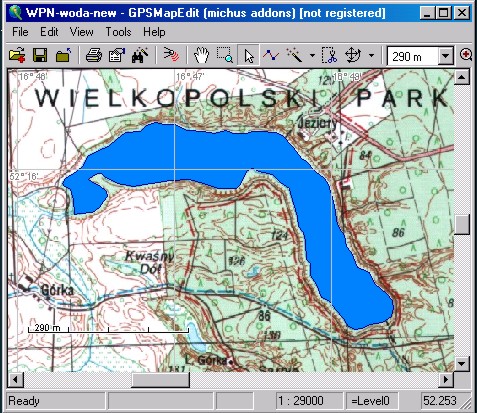477x413 pixels.
Task: Click the '290 m' scale ruler label on map
Action: 47,327
